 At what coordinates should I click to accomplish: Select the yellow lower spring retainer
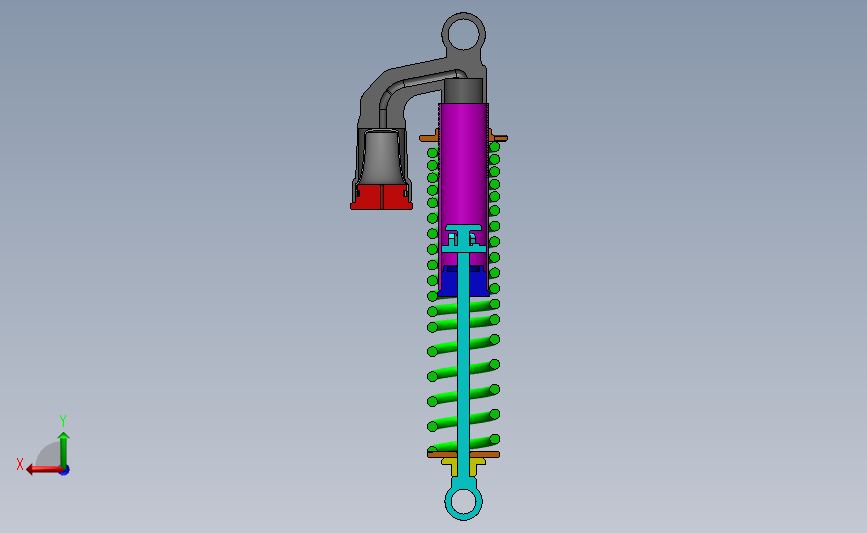pos(463,467)
